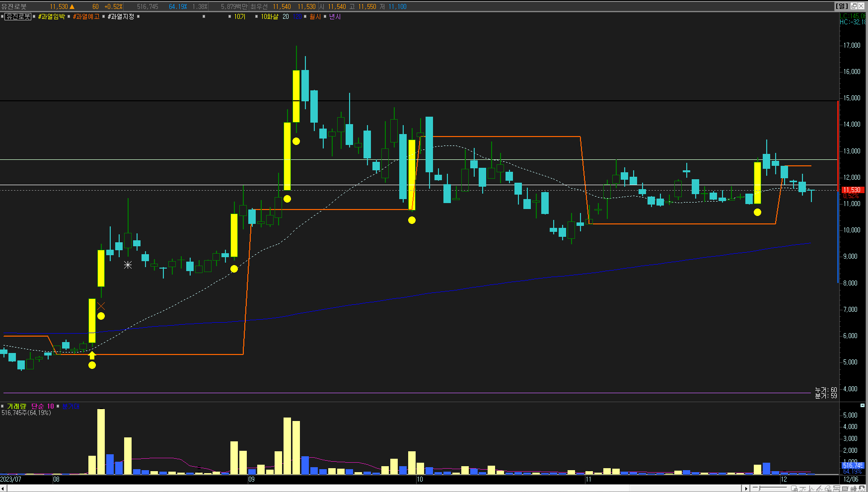Toggle the 10화살 indicator in legend
This screenshot has height=492, width=868.
(x=270, y=16)
